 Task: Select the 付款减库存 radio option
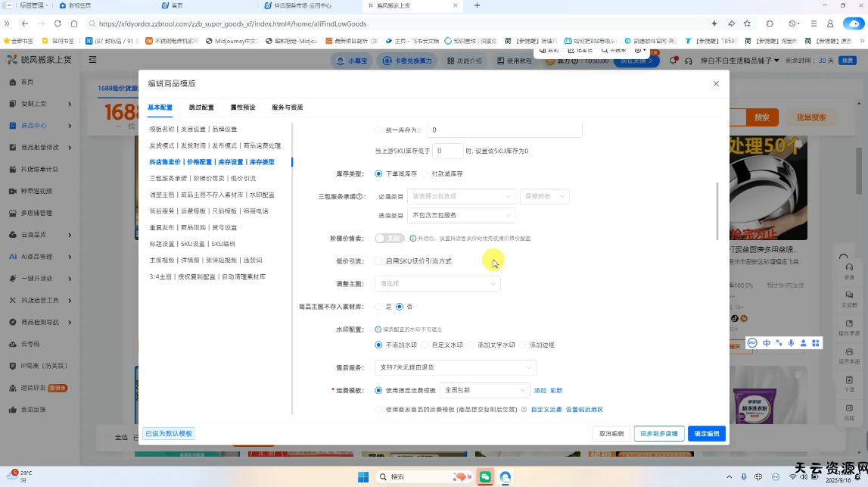(x=425, y=174)
